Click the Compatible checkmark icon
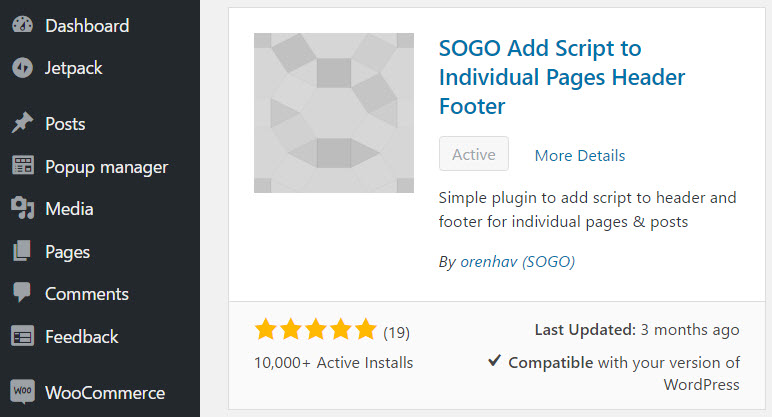The height and width of the screenshot is (417, 772). click(494, 360)
